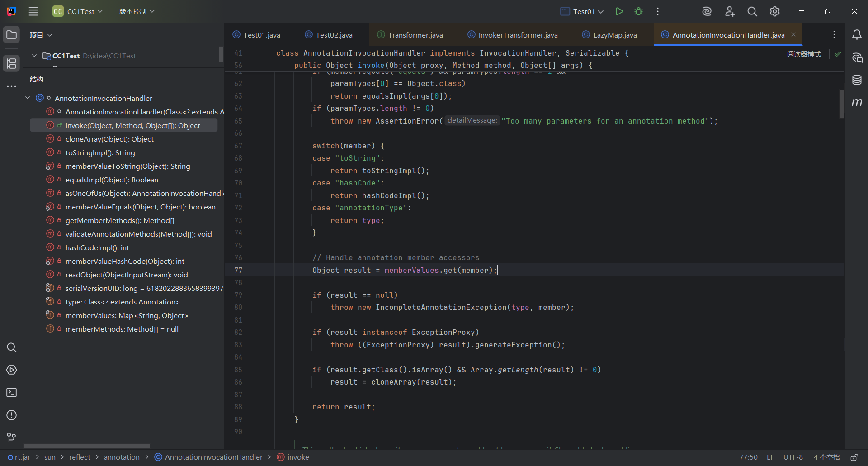Change UTF-8 file encoding
The width and height of the screenshot is (868, 466).
[x=793, y=457]
